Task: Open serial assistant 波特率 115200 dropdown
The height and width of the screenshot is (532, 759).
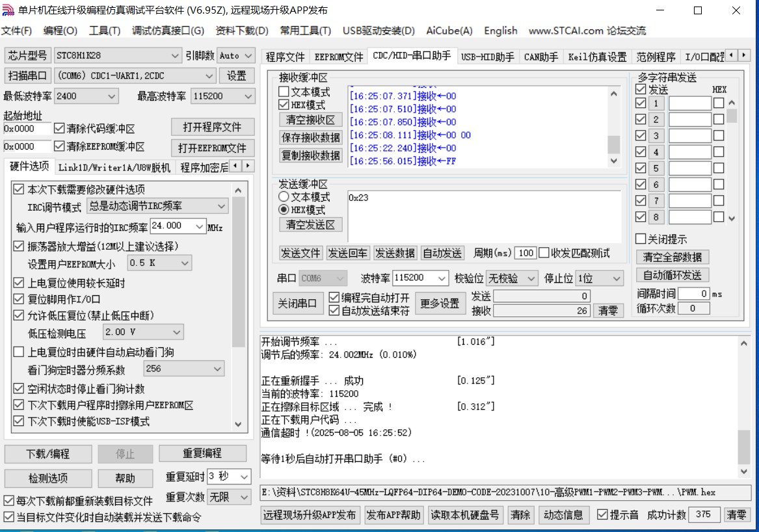Action: [420, 278]
